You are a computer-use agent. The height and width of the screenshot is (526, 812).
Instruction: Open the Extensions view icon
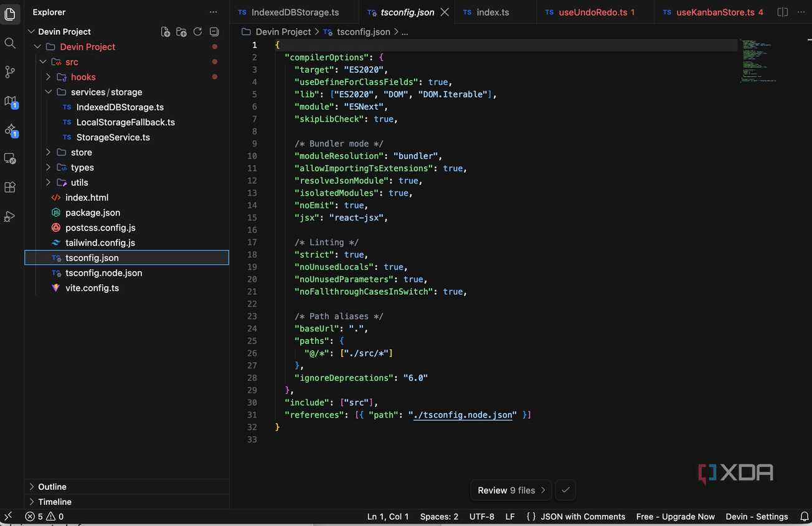point(10,187)
